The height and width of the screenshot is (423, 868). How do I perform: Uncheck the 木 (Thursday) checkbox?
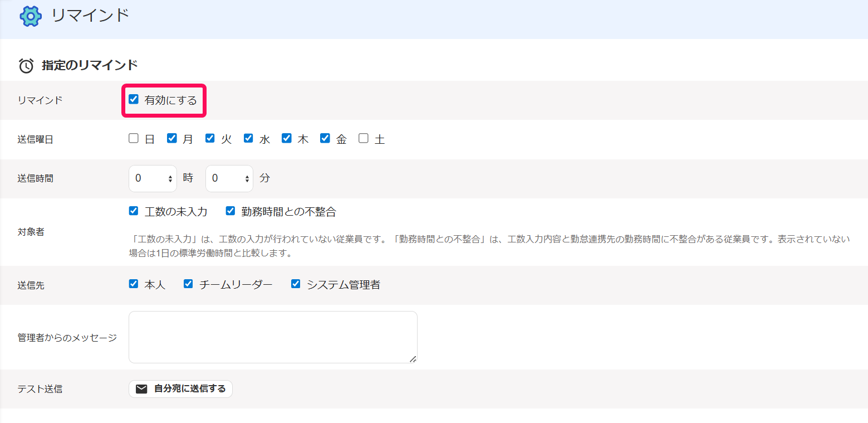[x=287, y=138]
